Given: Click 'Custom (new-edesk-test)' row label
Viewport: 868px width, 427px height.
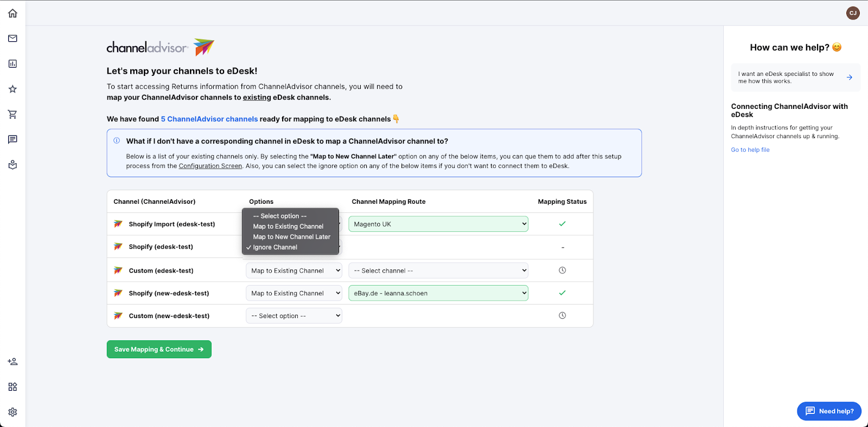Looking at the screenshot, I should tap(169, 316).
